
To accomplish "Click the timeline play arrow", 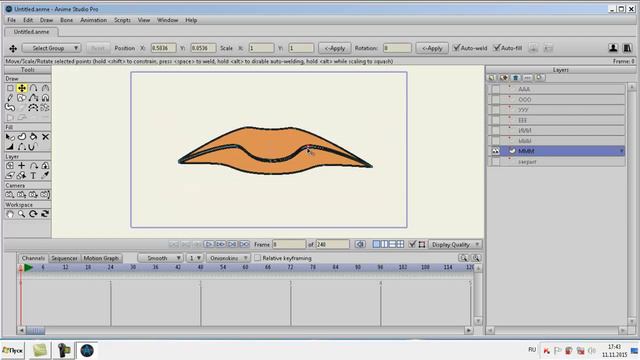I will click(28, 267).
